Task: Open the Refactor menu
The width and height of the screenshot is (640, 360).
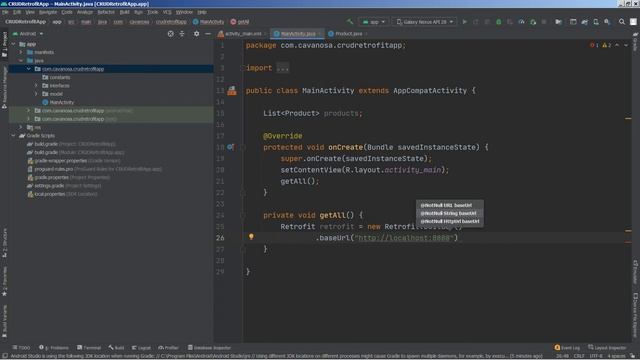Action: [x=106, y=12]
